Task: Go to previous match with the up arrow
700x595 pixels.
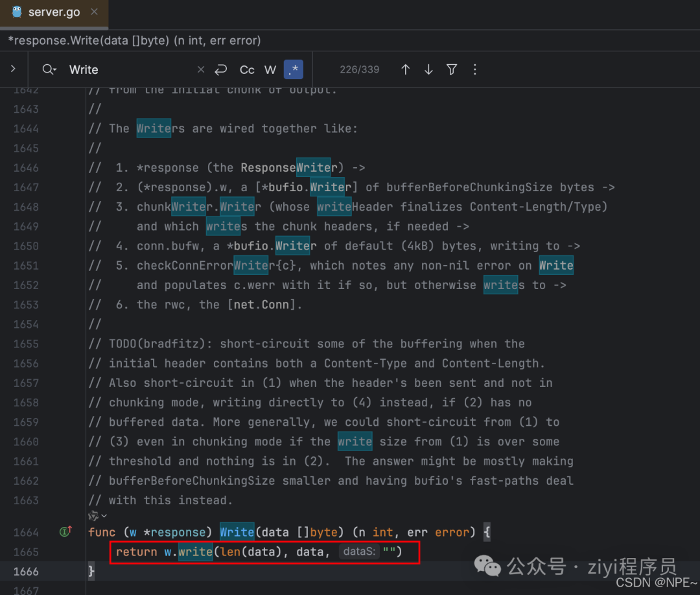Action: (x=406, y=69)
